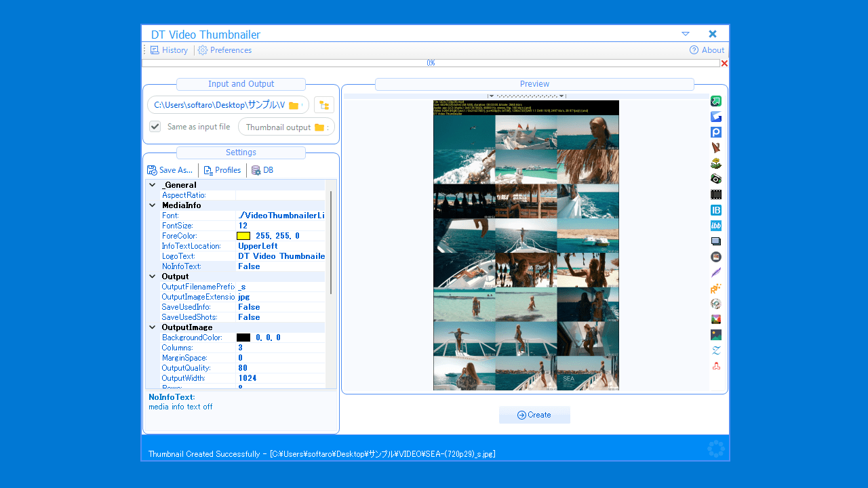The width and height of the screenshot is (868, 488).
Task: Select the SaveUsedShots False value
Action: pyautogui.click(x=281, y=317)
